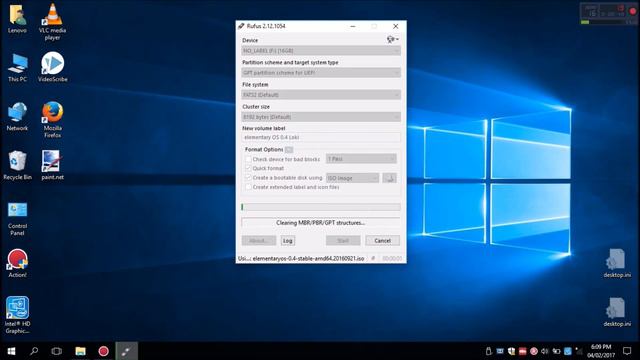Open the Action Center notifications icon
Screen dimensions: 640x360
[627, 351]
